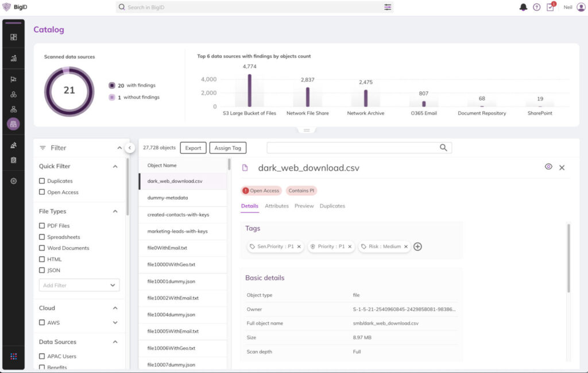Open the flag icon in sidebar
The image size is (588, 373).
click(14, 79)
